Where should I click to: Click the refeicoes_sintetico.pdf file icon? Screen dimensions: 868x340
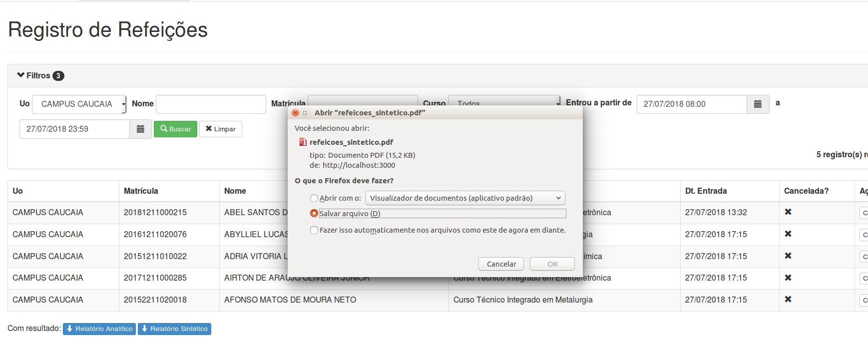[x=303, y=142]
